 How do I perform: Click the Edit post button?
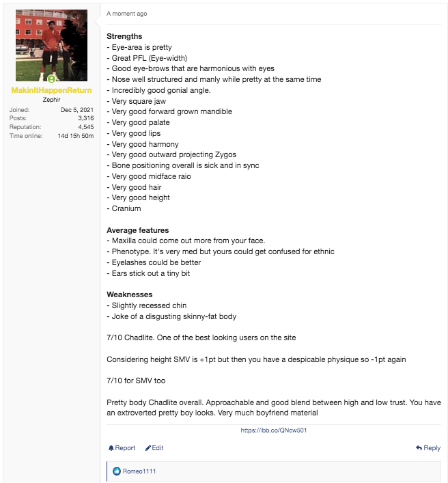pyautogui.click(x=154, y=448)
